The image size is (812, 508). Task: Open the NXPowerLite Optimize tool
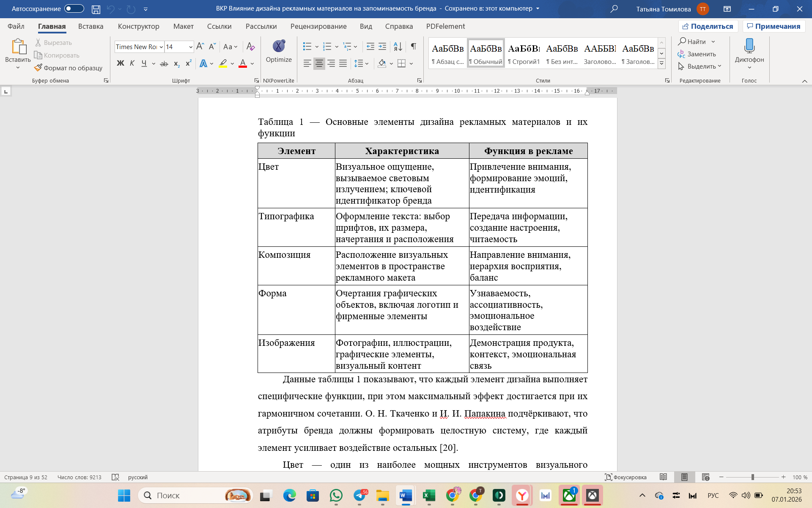279,51
